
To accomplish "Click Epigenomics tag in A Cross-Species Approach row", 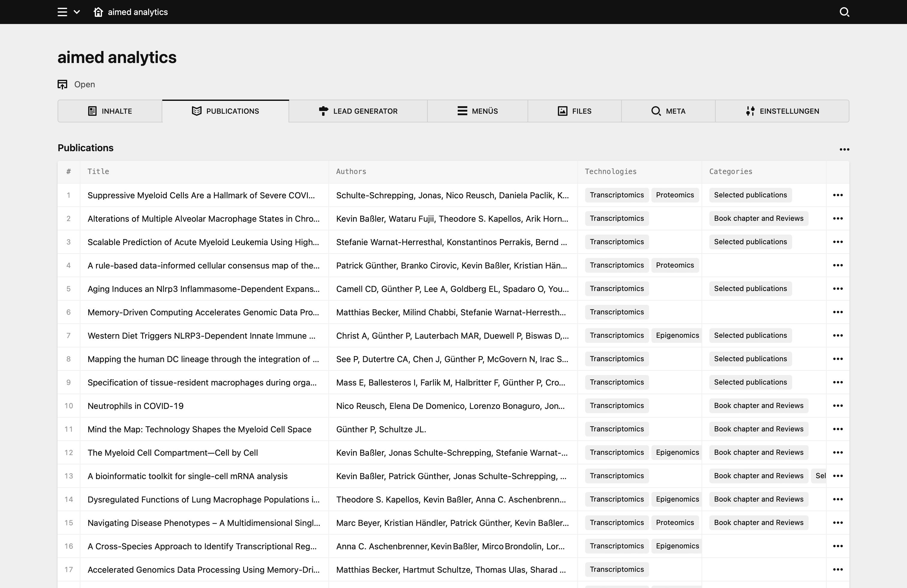I will (x=676, y=546).
